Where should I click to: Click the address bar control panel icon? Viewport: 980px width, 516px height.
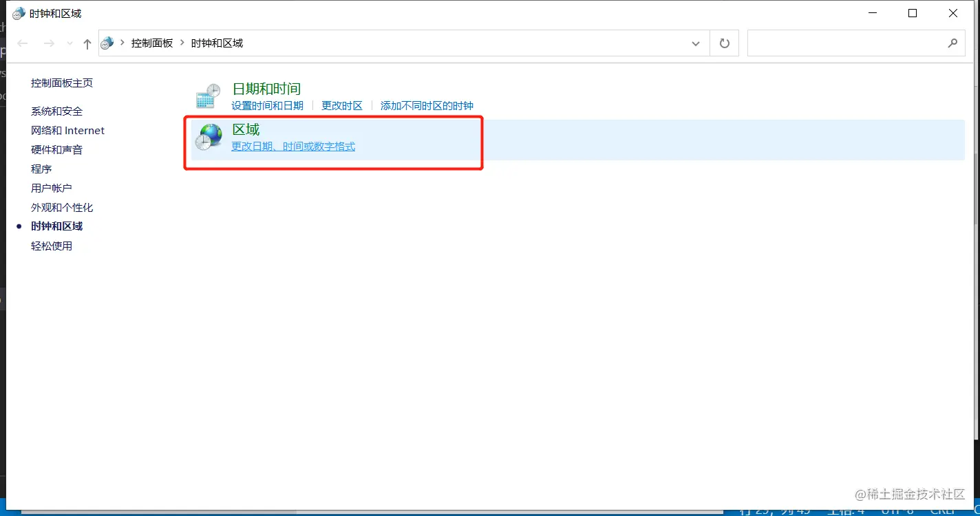point(107,43)
